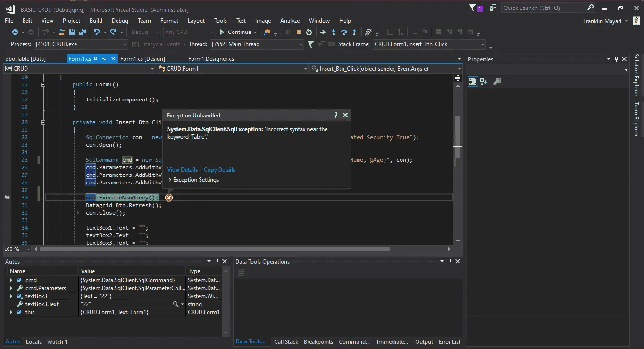The width and height of the screenshot is (644, 349).
Task: Open text visualizer magnifier for textBox3.Text
Action: pyautogui.click(x=176, y=304)
